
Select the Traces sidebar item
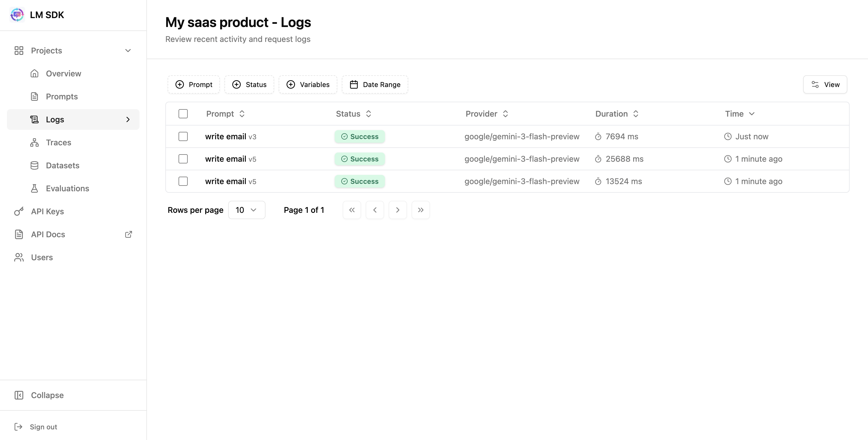(59, 142)
